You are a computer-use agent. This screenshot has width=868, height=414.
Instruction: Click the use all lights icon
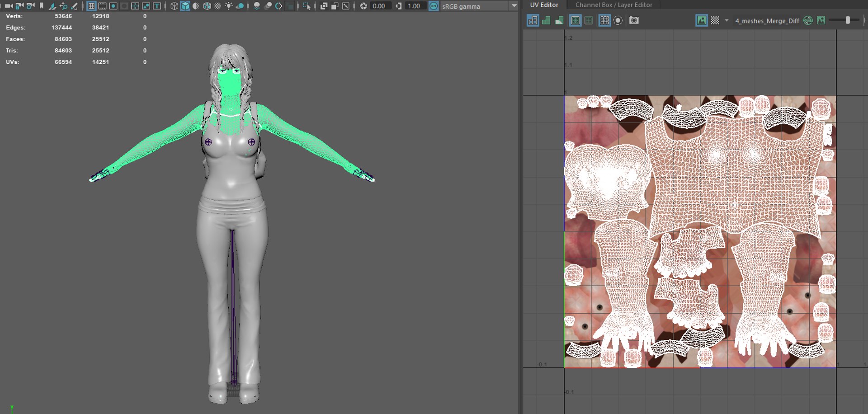click(x=229, y=6)
